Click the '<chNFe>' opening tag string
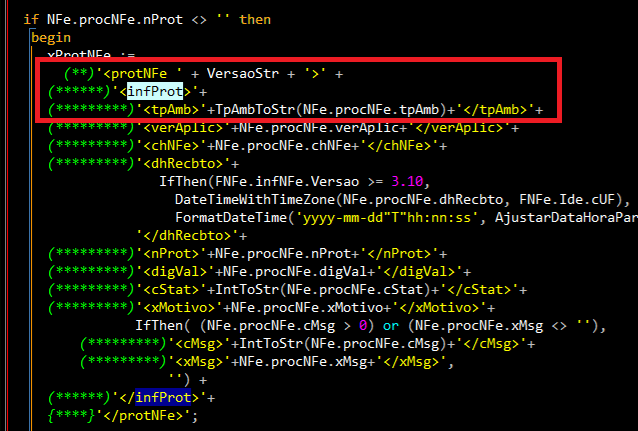The image size is (638, 431). pyautogui.click(x=171, y=145)
